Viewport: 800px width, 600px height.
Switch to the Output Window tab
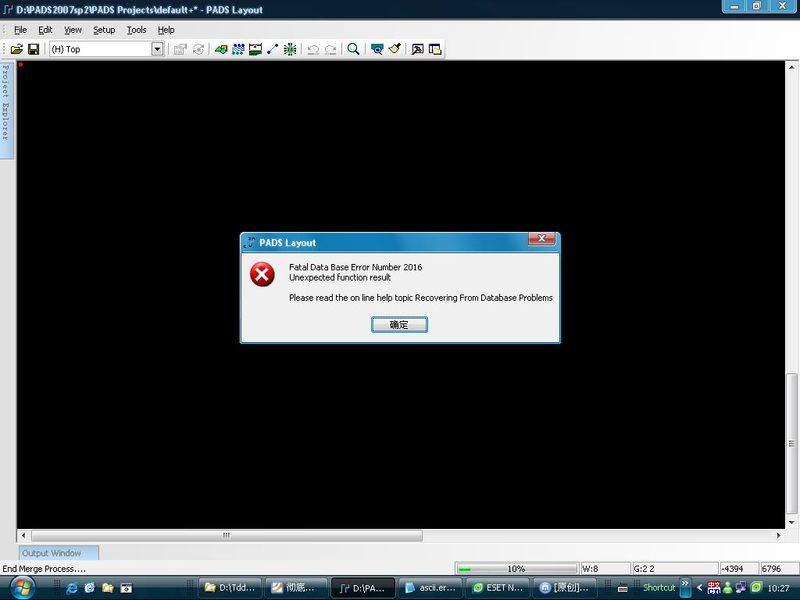[x=59, y=553]
